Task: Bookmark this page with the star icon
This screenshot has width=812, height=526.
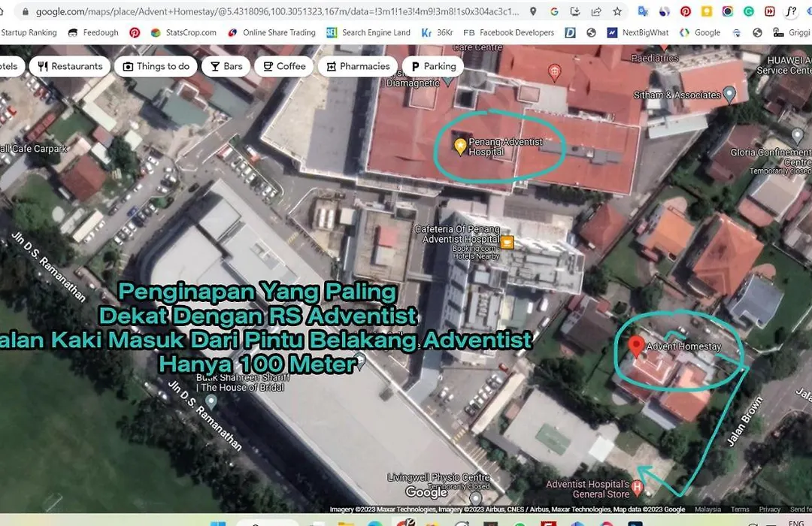Action: pyautogui.click(x=617, y=11)
